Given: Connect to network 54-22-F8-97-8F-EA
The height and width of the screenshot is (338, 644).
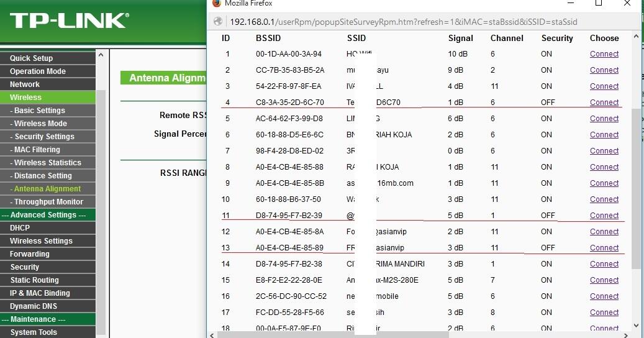Looking at the screenshot, I should point(604,86).
